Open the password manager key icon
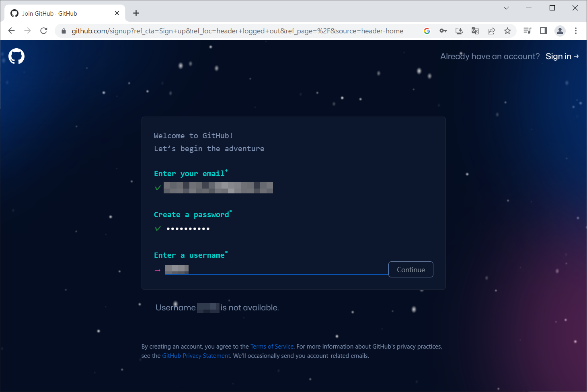The width and height of the screenshot is (587, 392). tap(443, 31)
